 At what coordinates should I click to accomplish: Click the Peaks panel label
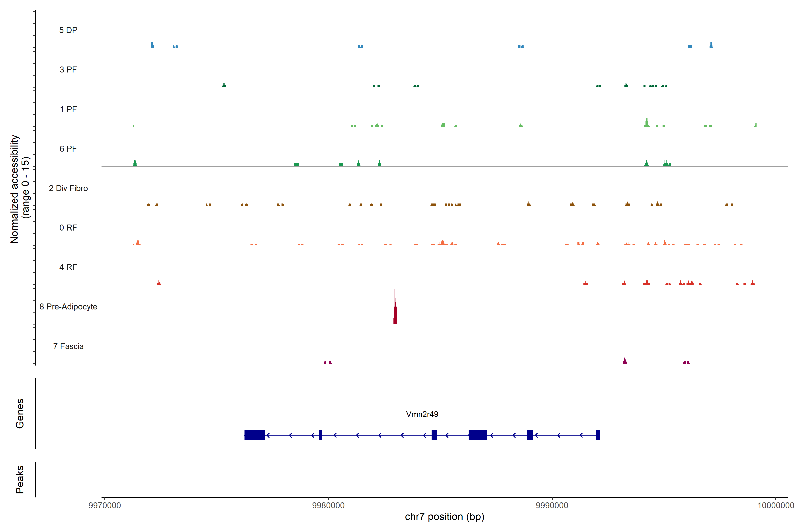point(20,479)
